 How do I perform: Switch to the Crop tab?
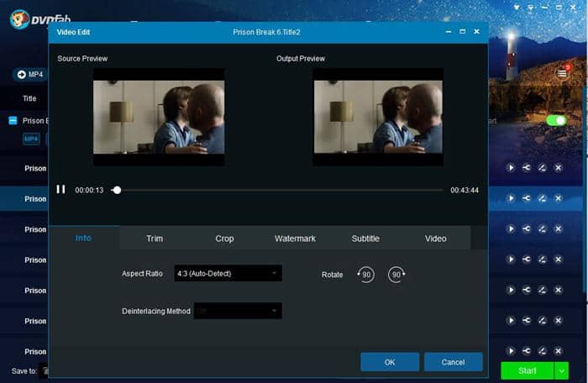pyautogui.click(x=224, y=239)
